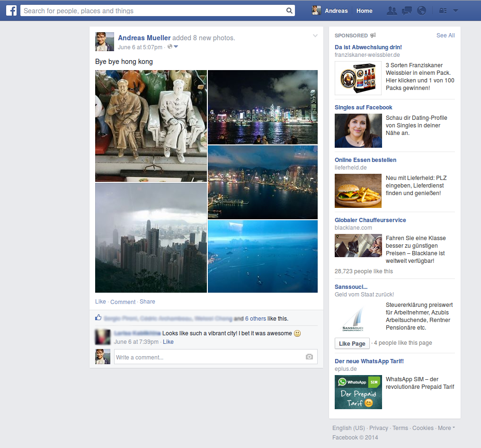Like the hong kong photo post
The width and height of the screenshot is (481, 448).
pos(100,302)
